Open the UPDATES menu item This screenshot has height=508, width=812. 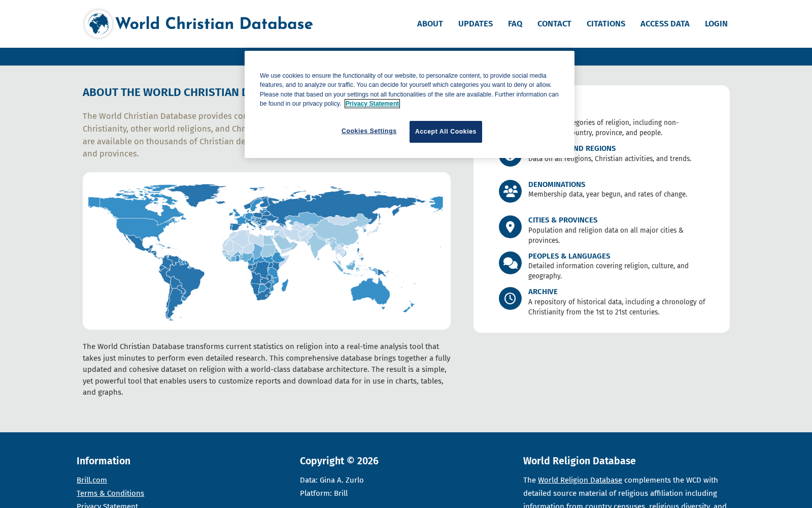click(476, 24)
